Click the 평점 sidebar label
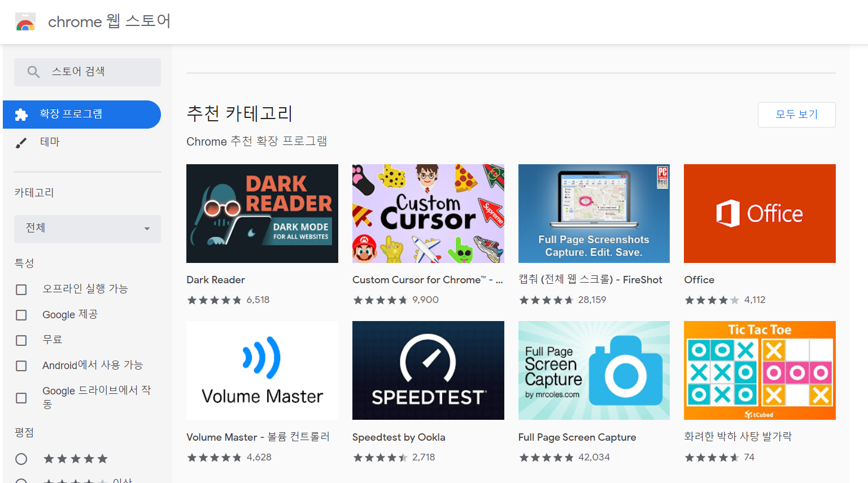The image size is (868, 483). [x=24, y=433]
